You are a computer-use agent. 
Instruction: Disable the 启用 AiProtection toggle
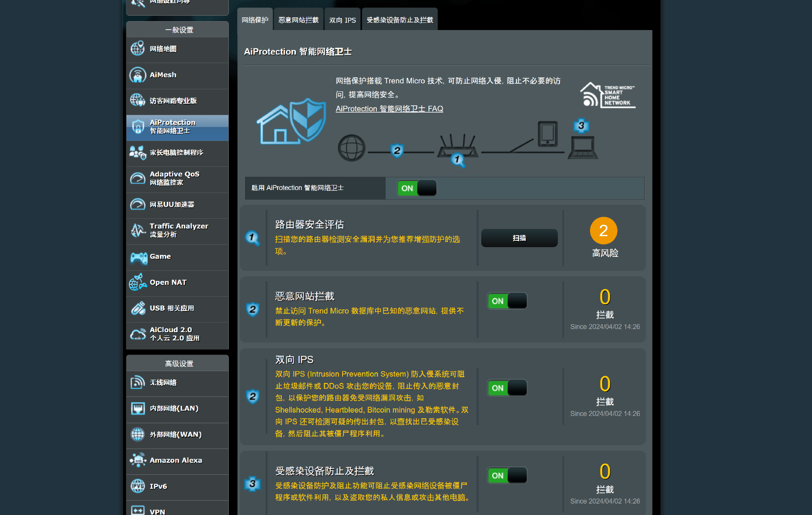point(416,188)
